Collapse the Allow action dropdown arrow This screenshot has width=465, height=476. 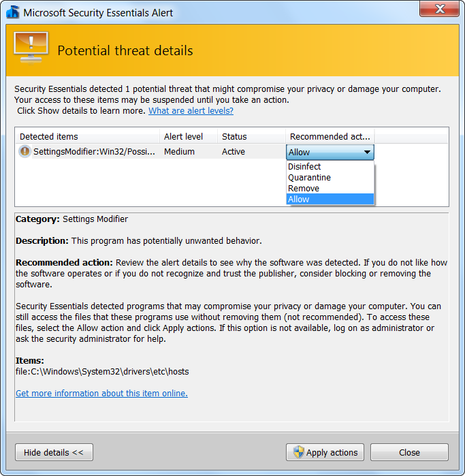(367, 153)
